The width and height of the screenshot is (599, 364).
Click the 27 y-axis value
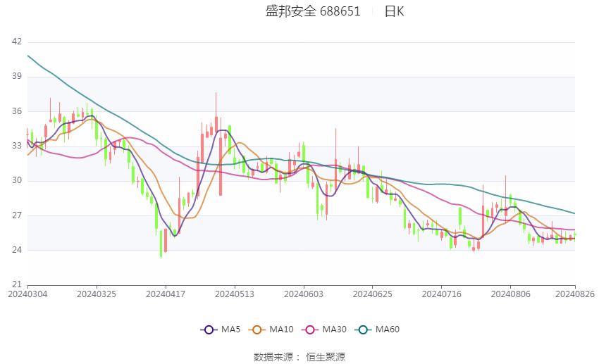coord(17,215)
